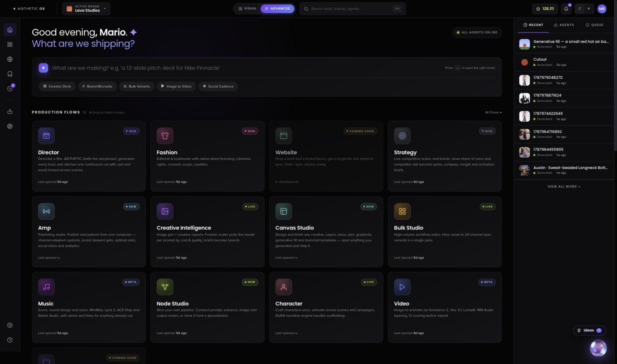The image size is (617, 364).
Task: Open the Amp broadcast icon
Action: tap(46, 211)
